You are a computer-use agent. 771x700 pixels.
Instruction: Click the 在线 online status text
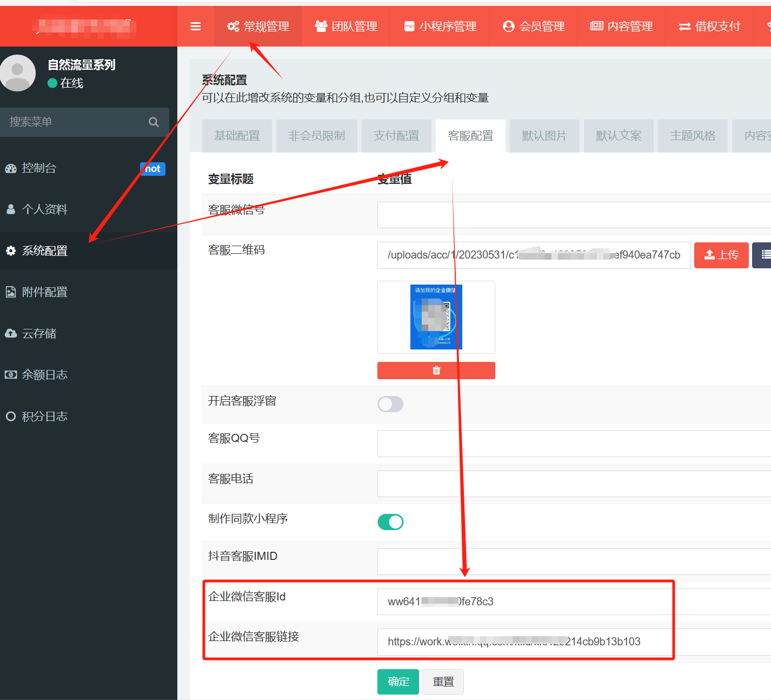tap(72, 83)
